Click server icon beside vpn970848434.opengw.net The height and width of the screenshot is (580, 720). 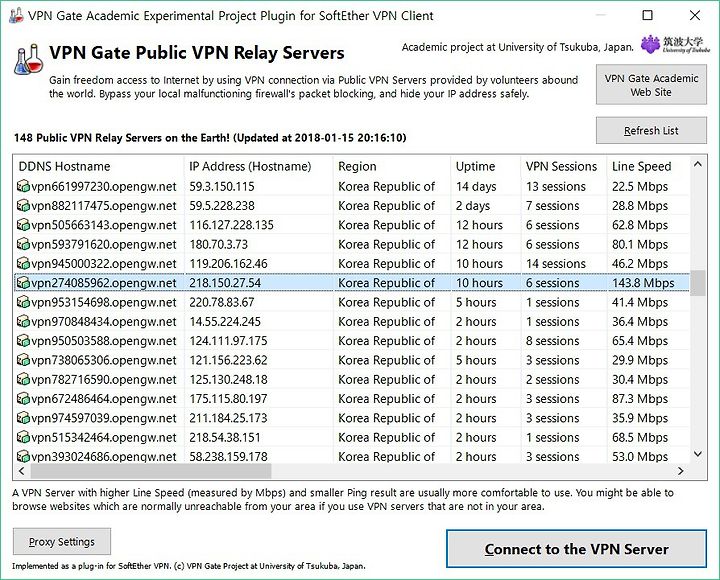click(23, 321)
